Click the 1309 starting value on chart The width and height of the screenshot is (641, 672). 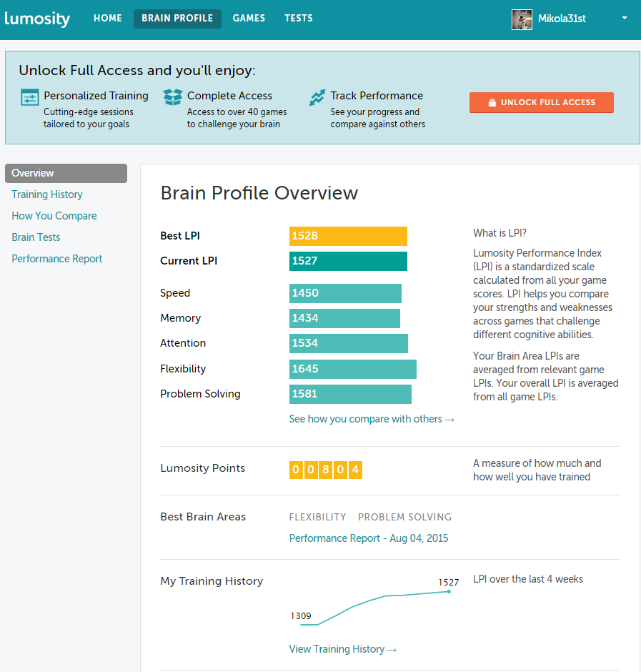(x=301, y=616)
